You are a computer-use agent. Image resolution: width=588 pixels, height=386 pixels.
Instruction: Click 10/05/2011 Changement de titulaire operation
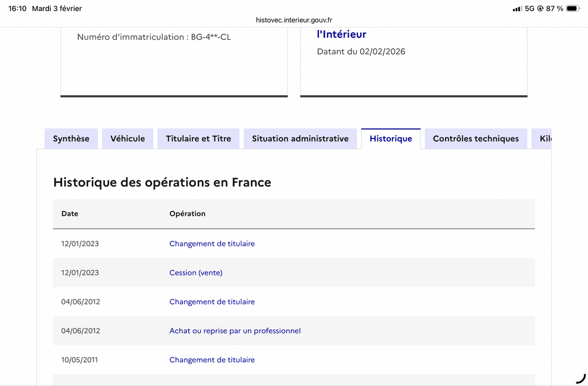(x=212, y=360)
